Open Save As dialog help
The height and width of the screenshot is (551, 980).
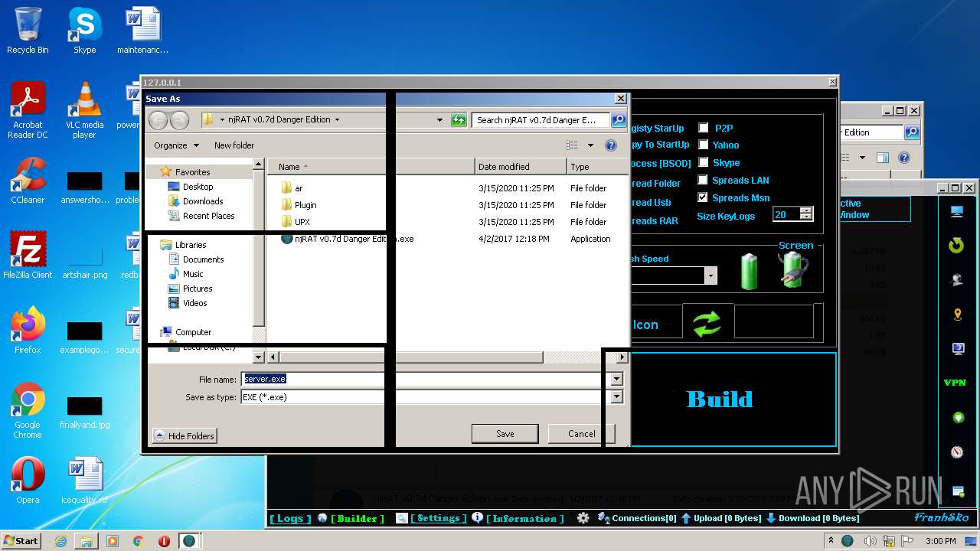click(611, 145)
